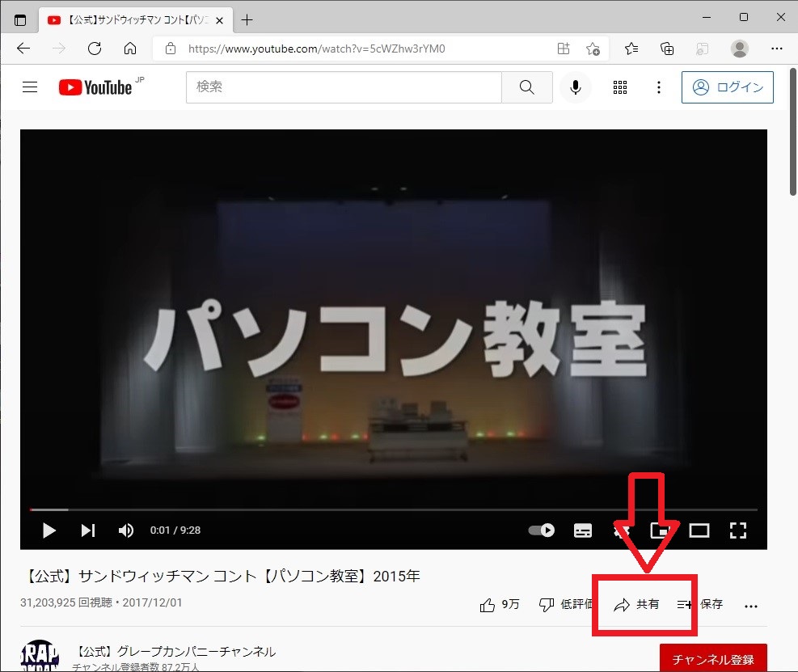Add this page to favorites

(x=593, y=49)
